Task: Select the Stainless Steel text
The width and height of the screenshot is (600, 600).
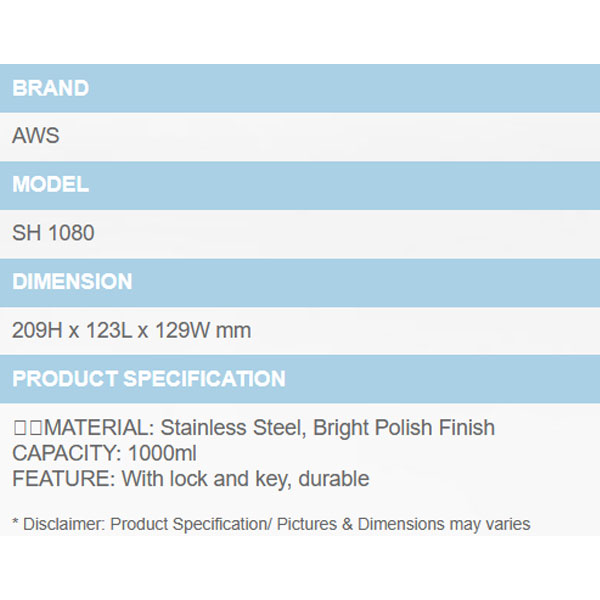Action: coord(232,428)
